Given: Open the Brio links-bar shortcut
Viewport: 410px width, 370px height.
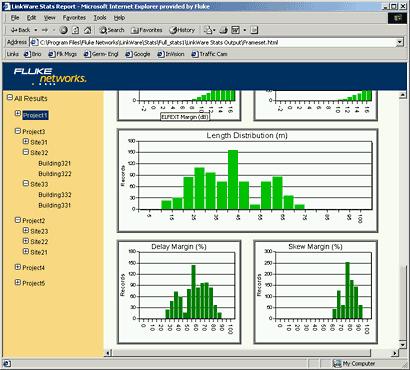Looking at the screenshot, I should coord(32,54).
